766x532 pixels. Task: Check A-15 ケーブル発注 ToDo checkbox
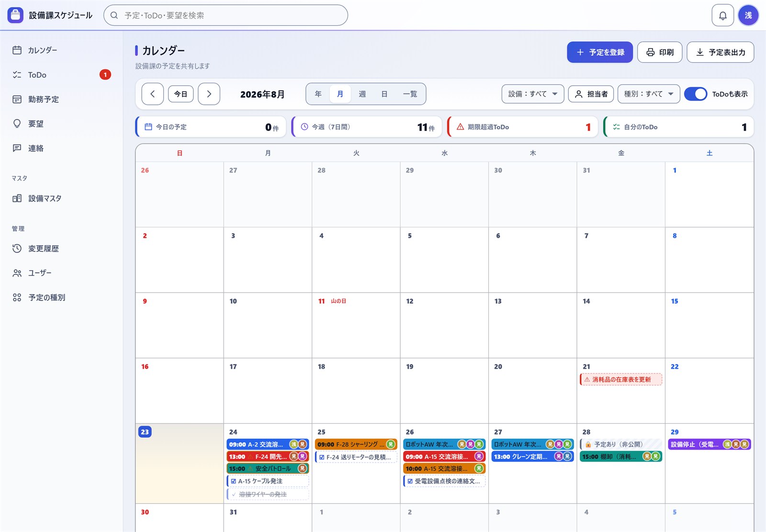[234, 481]
